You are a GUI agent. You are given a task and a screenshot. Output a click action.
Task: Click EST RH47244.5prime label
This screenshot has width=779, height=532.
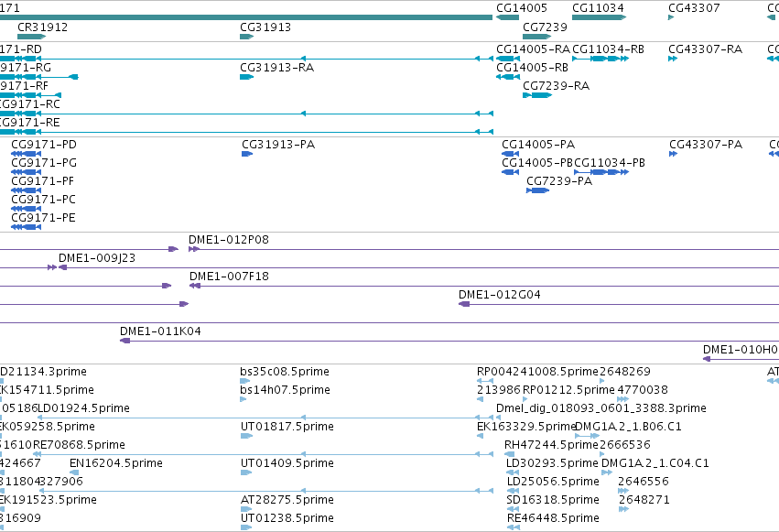pyautogui.click(x=551, y=445)
